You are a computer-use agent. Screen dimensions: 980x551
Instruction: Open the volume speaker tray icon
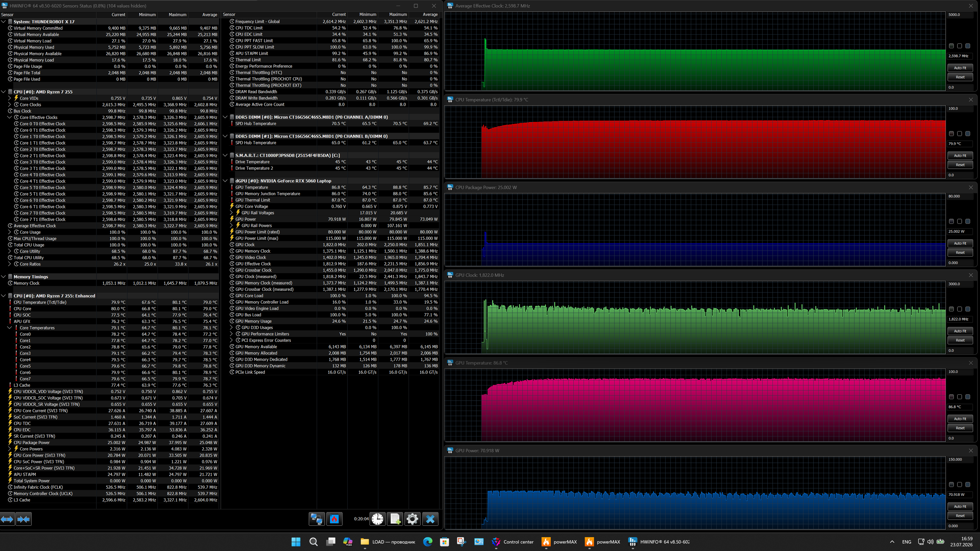tap(930, 542)
